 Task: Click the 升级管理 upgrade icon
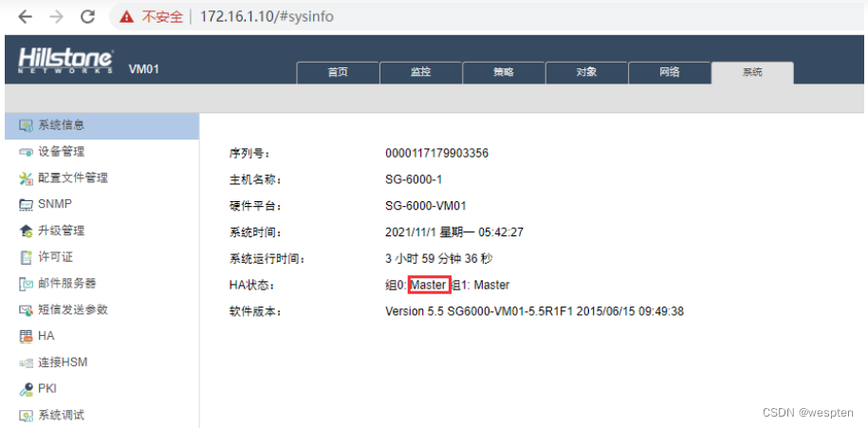coord(26,231)
